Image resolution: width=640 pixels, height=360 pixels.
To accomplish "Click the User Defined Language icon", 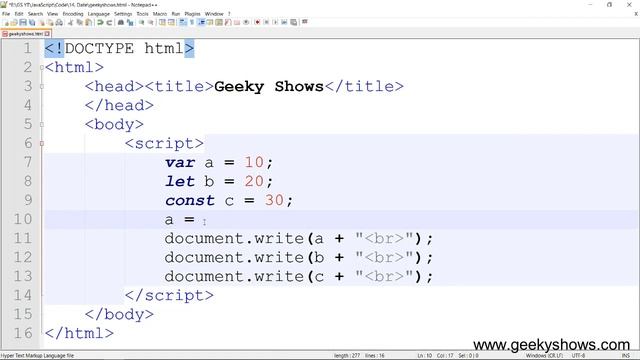I will (x=210, y=22).
